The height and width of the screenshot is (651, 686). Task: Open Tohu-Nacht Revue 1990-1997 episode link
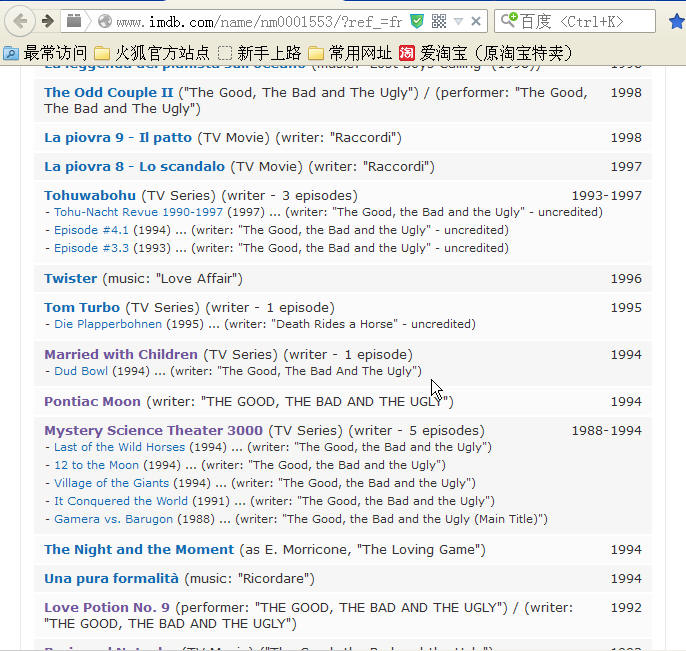point(138,212)
